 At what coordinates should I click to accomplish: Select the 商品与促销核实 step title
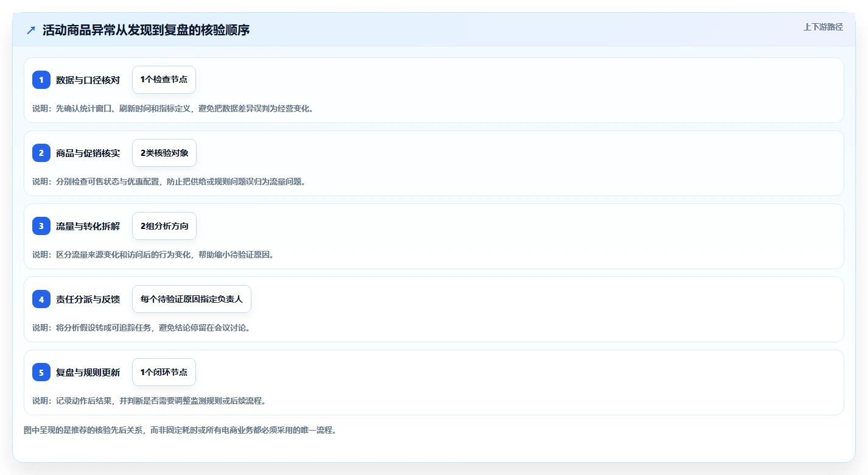pos(88,153)
